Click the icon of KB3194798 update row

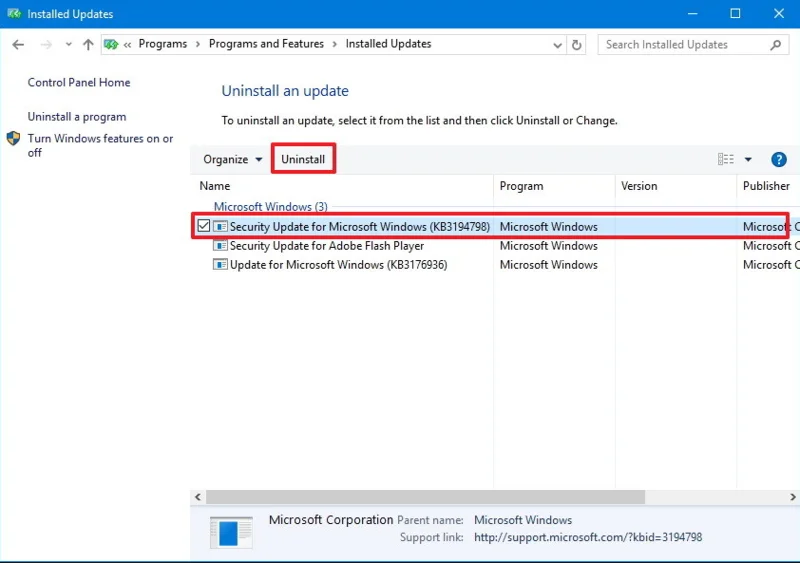pyautogui.click(x=220, y=226)
